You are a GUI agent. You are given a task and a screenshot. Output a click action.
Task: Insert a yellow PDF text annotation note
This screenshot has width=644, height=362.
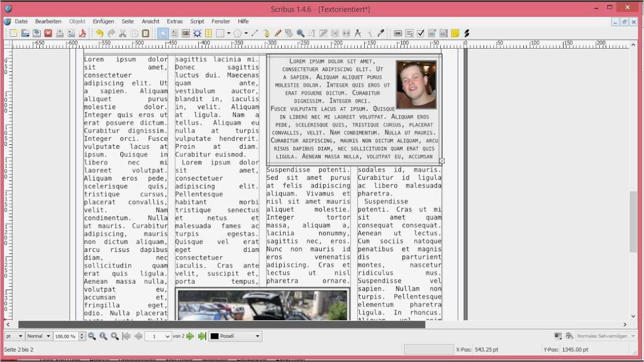click(455, 33)
